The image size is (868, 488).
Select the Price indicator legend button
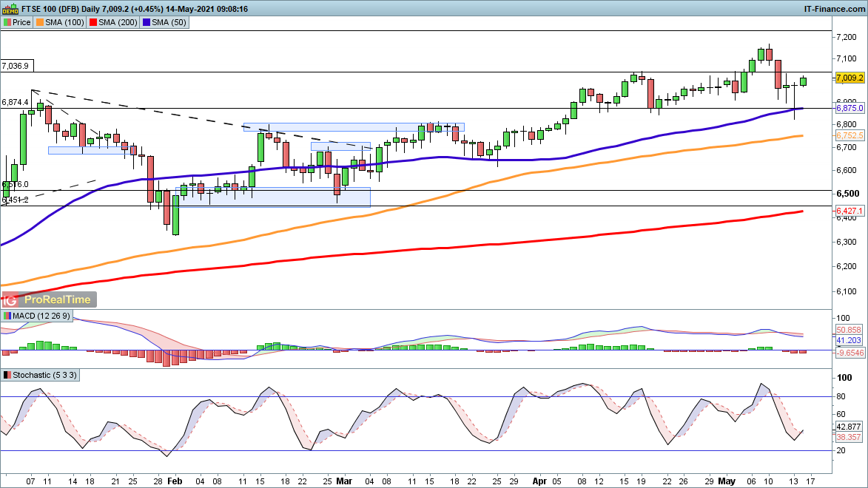click(17, 22)
